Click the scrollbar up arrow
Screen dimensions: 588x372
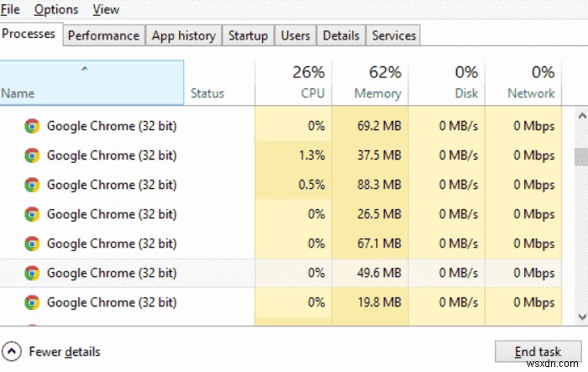581,116
